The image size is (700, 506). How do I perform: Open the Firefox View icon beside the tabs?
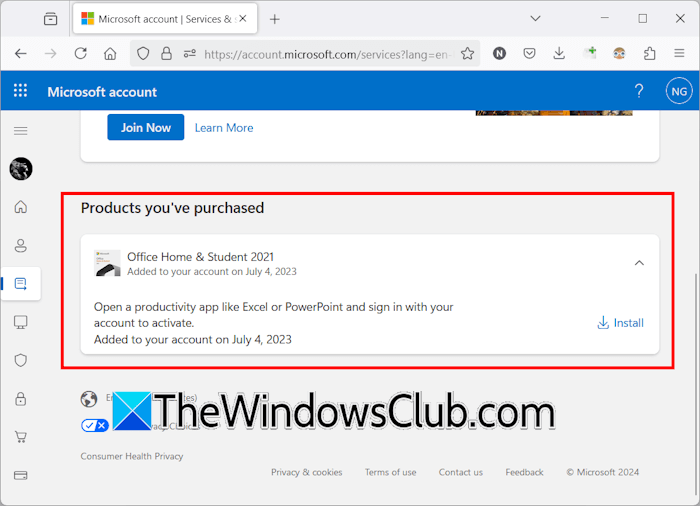[x=50, y=19]
